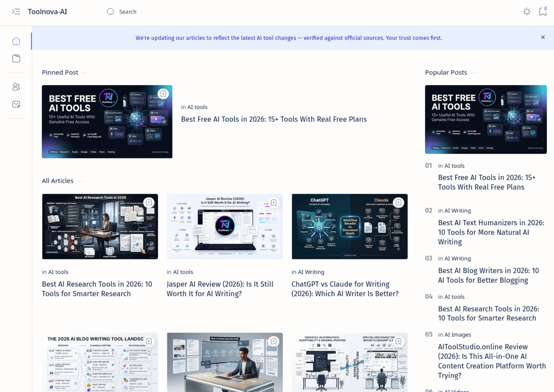
Task: Bookmark the Jasper AI Review article
Action: [x=274, y=203]
